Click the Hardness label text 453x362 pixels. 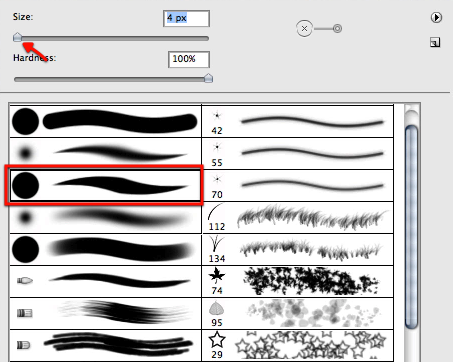35,58
